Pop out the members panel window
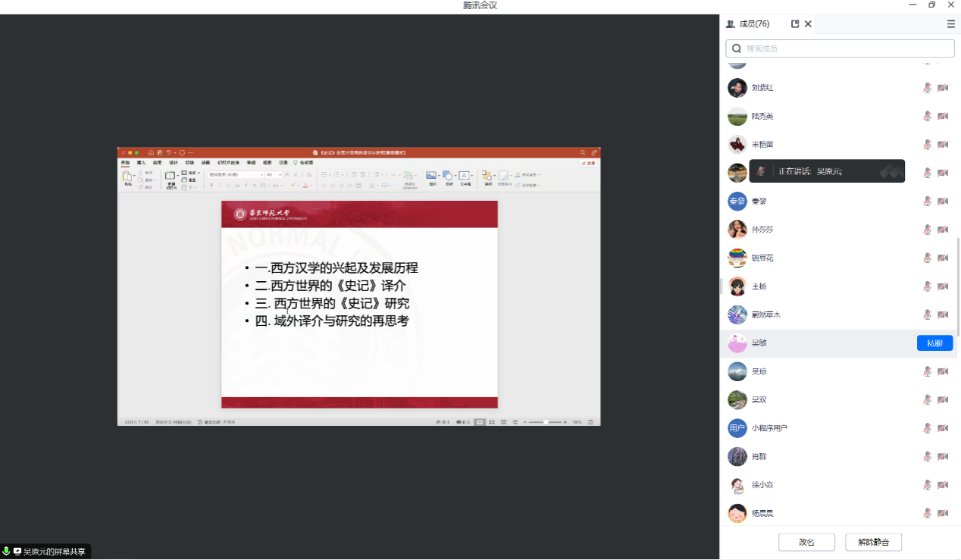Viewport: 961px width, 560px height. [795, 24]
